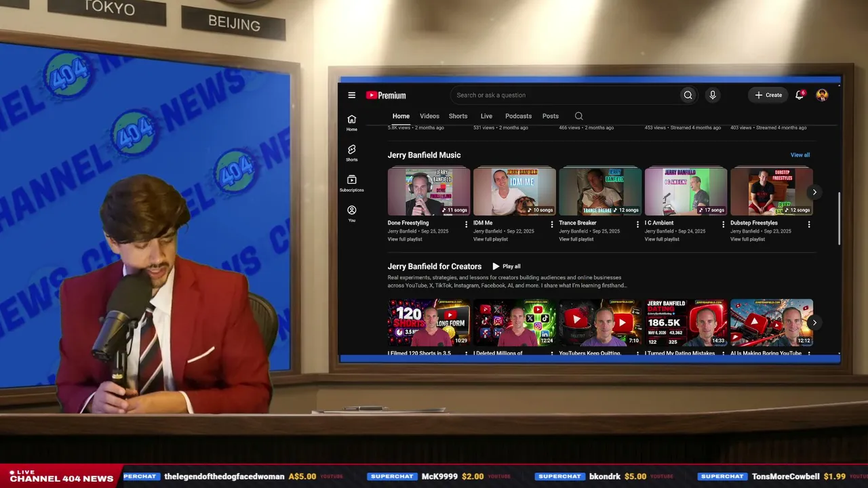Switch to the channel Shorts tab
The width and height of the screenshot is (868, 488).
coord(458,116)
